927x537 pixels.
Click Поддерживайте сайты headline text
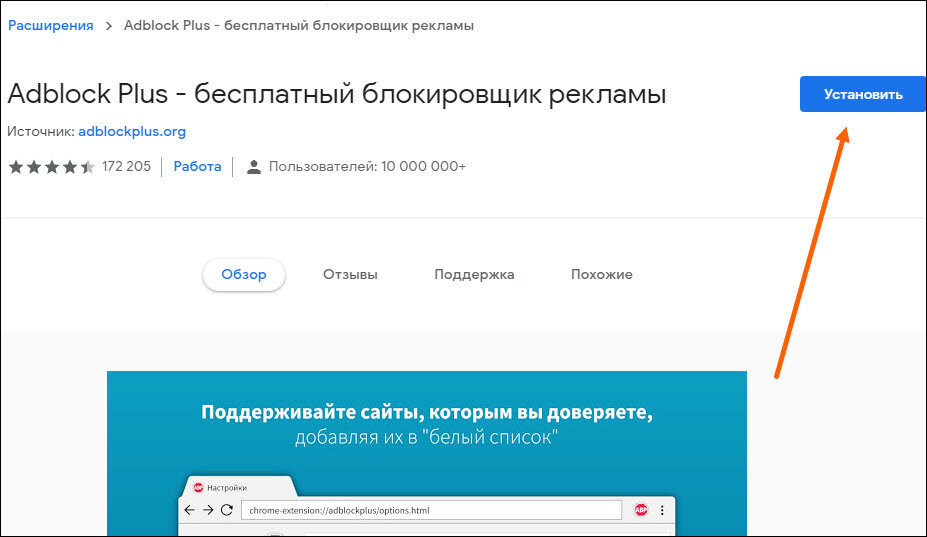[427, 412]
